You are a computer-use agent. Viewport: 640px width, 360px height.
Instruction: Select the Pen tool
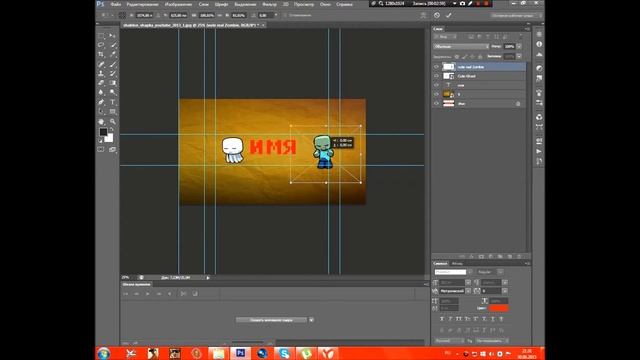[x=101, y=102]
